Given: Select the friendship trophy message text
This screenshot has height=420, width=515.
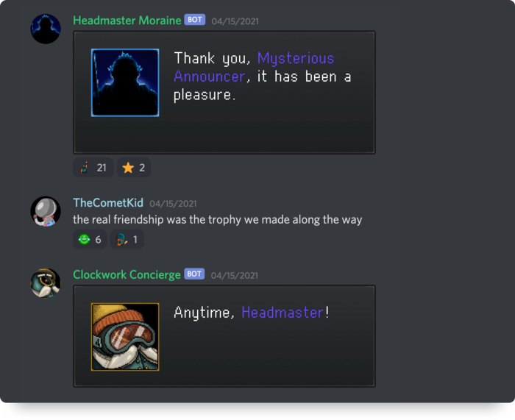Looking at the screenshot, I should (x=218, y=219).
